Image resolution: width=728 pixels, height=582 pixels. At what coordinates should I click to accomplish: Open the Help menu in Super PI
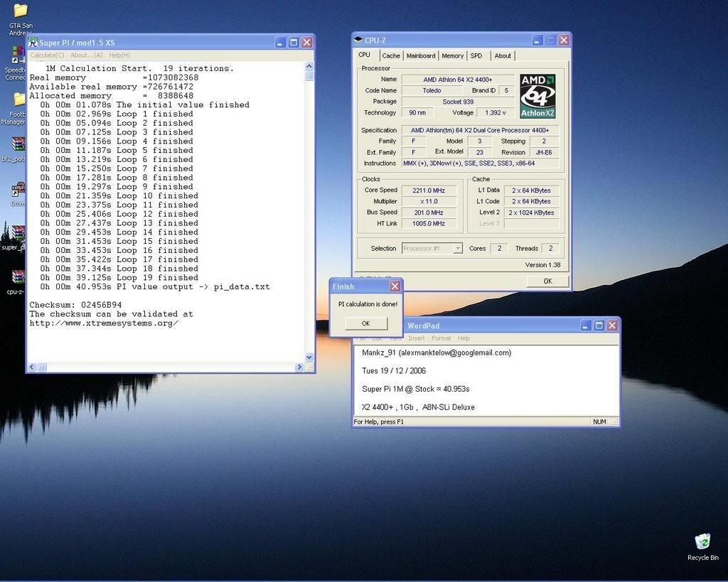pos(119,55)
